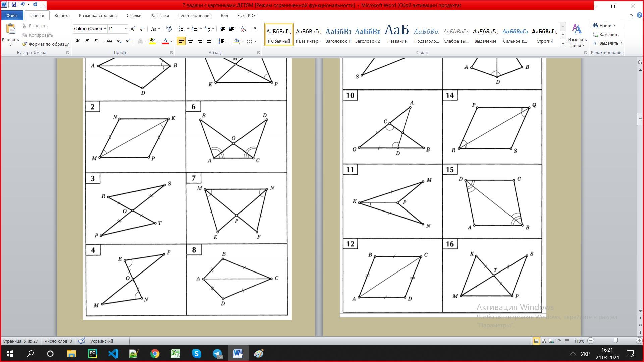Image resolution: width=644 pixels, height=362 pixels.
Task: Toggle show paragraph marks
Action: (256, 29)
